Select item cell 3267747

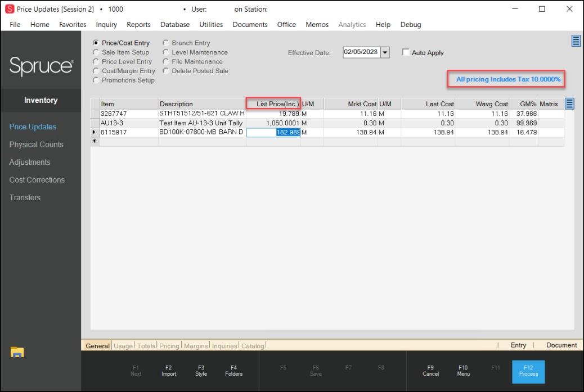128,114
